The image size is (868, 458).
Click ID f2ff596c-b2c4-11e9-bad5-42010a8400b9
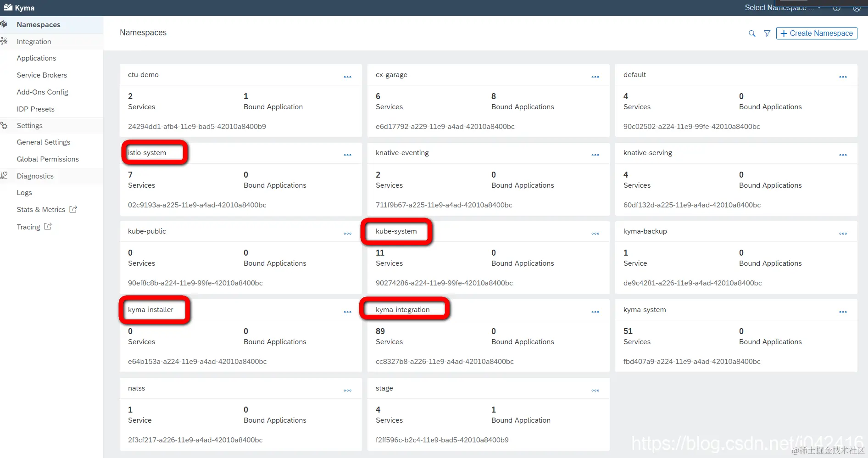[x=442, y=440]
